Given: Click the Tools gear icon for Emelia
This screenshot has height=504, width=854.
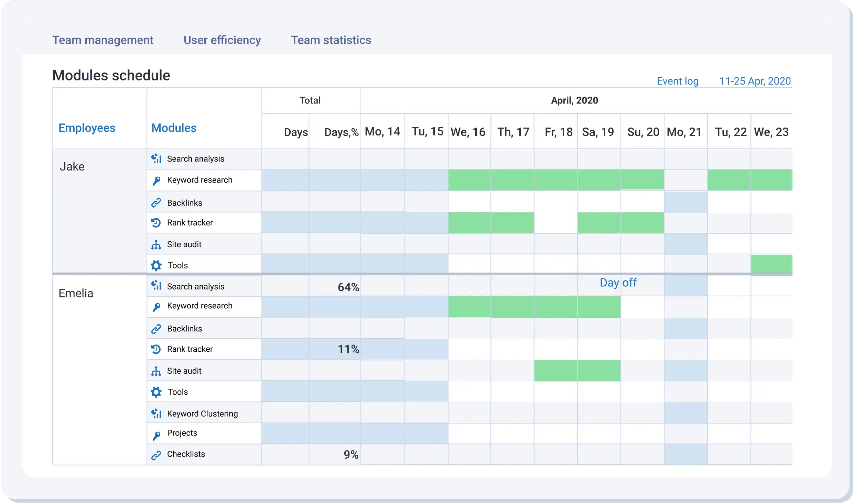Looking at the screenshot, I should pyautogui.click(x=156, y=392).
